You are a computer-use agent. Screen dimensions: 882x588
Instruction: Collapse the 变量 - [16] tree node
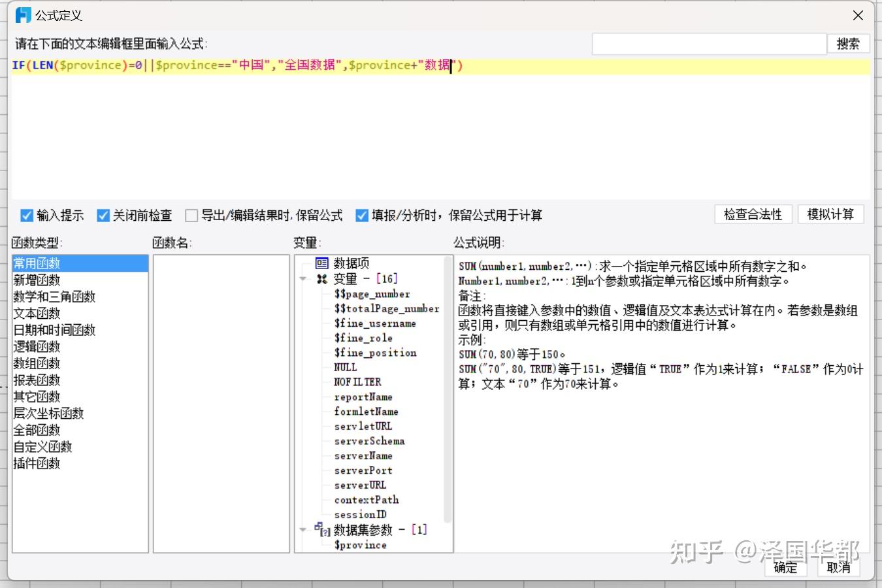click(x=302, y=278)
